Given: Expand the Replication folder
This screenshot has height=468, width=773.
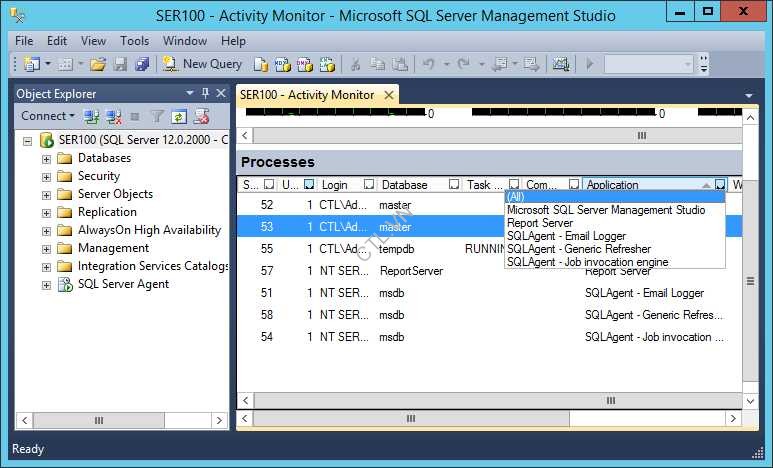Looking at the screenshot, I should coord(46,213).
